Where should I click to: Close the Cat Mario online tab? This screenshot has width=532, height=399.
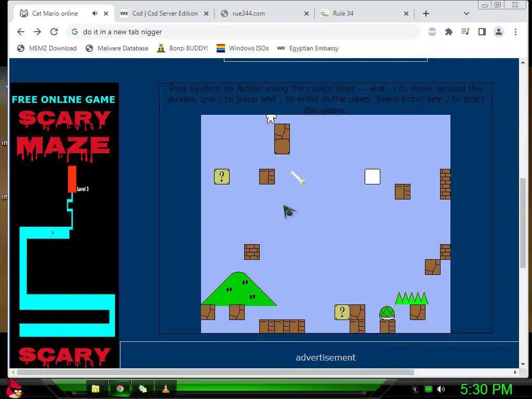coord(106,14)
